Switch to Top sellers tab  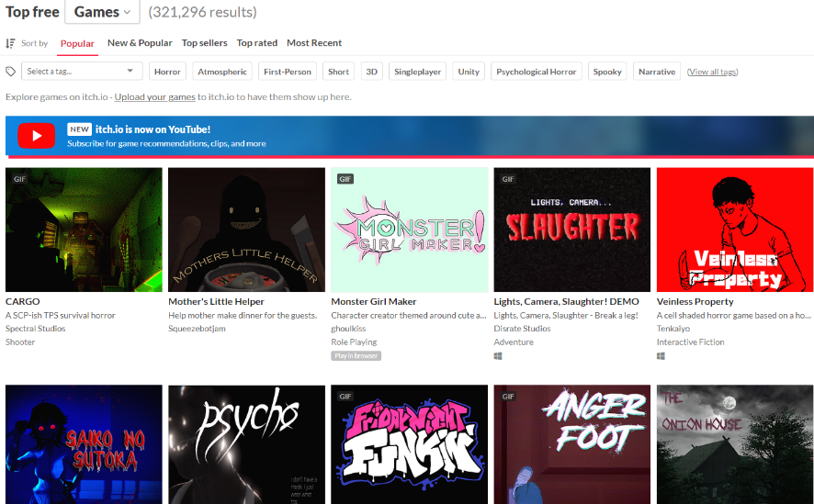point(205,43)
